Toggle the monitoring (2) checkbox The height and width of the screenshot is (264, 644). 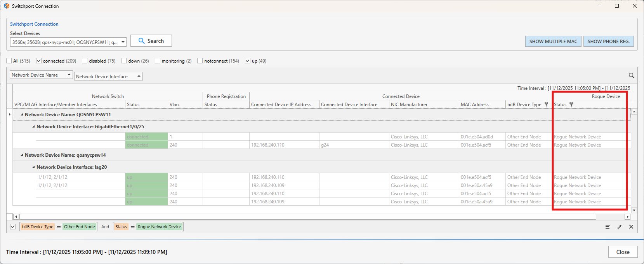(158, 61)
